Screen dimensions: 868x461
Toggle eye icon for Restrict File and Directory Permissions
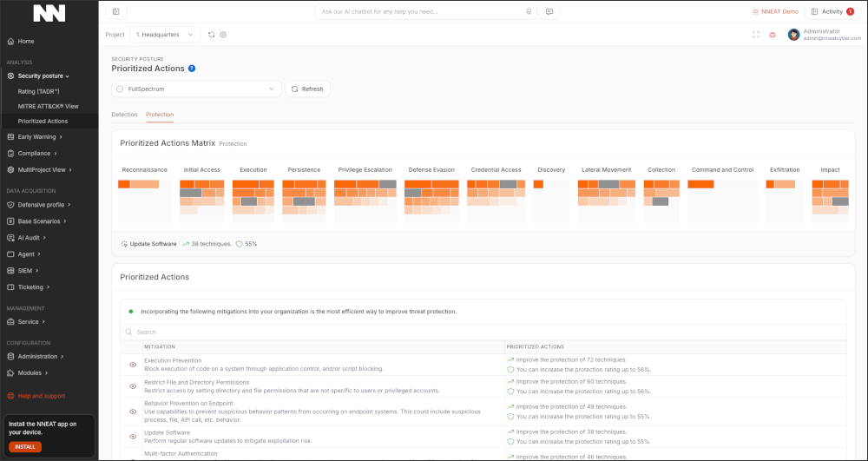133,386
